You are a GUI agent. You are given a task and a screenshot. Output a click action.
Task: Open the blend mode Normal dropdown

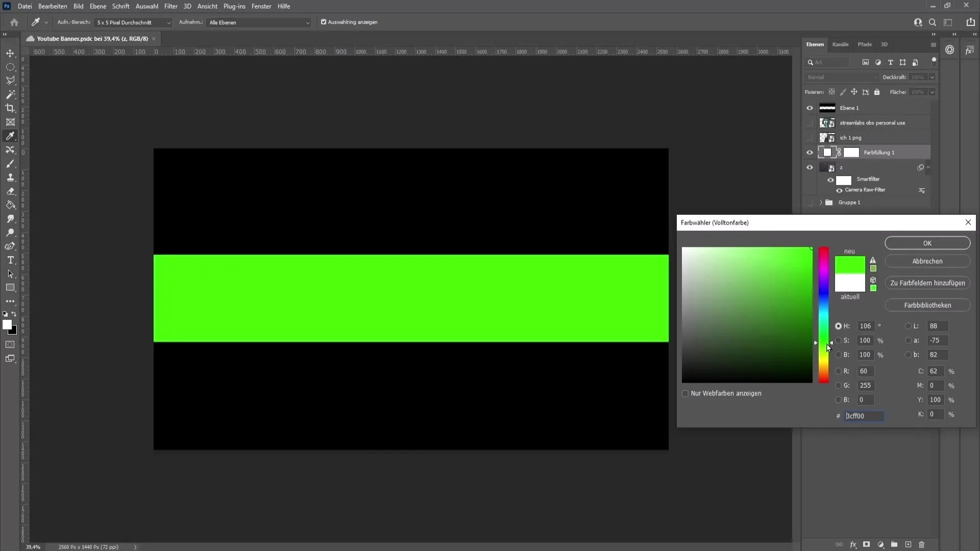point(841,77)
